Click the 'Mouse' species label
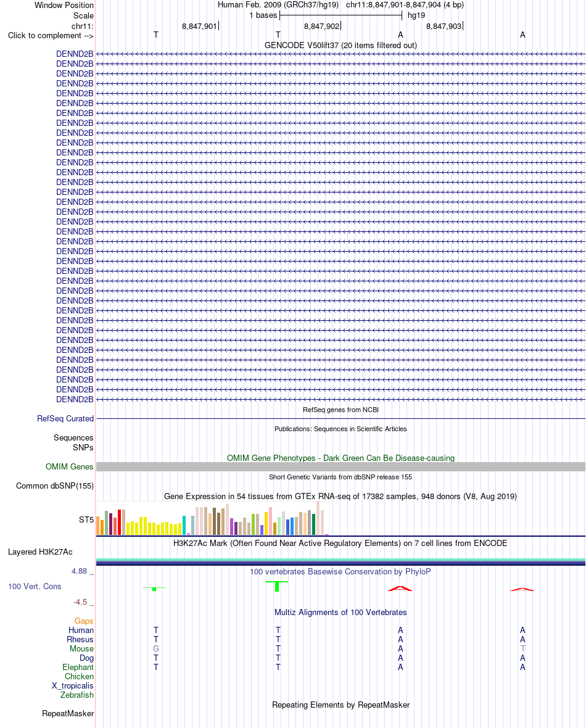Viewport: 586px width, 728px height. (x=81, y=648)
